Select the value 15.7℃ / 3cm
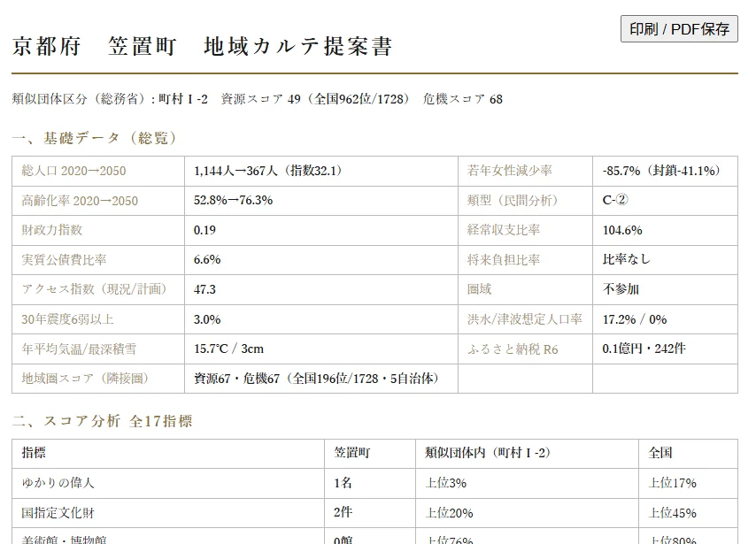This screenshot has height=544, width=756. click(x=228, y=349)
